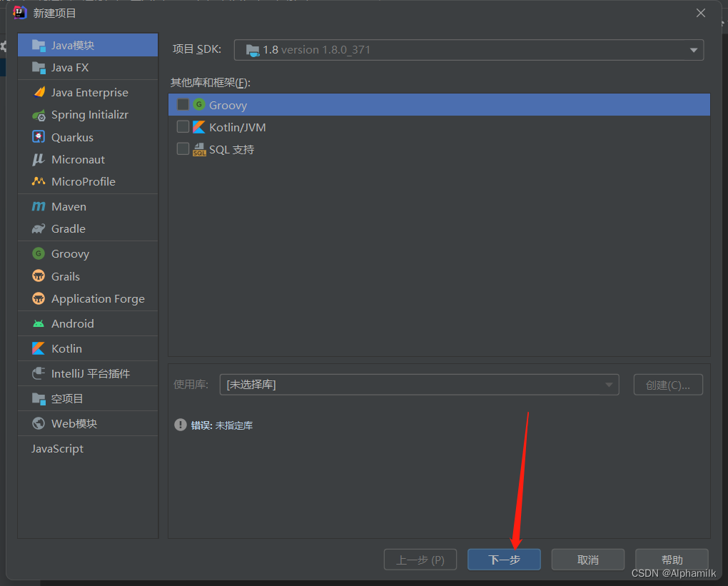Choose the Spring Initializr project type

pos(88,115)
